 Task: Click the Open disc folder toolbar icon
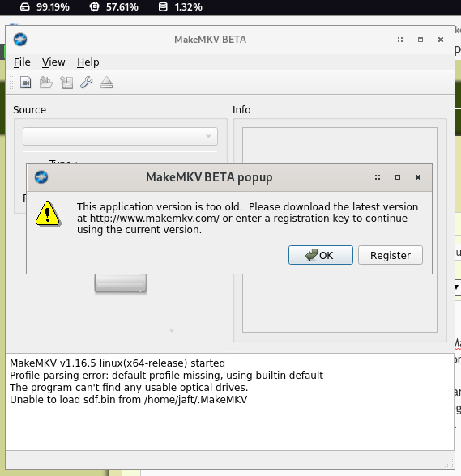click(46, 83)
